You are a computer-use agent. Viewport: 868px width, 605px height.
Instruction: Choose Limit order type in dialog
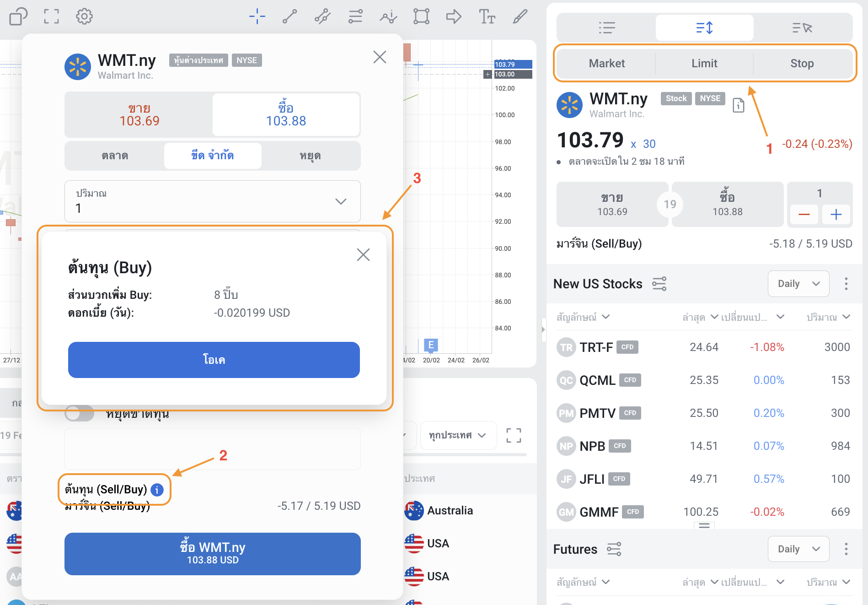[x=213, y=156]
